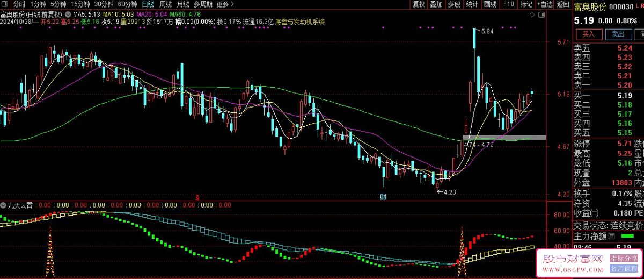The width and height of the screenshot is (644, 279).
Task: Click the 多股 multi-stock button
Action: (454, 4)
